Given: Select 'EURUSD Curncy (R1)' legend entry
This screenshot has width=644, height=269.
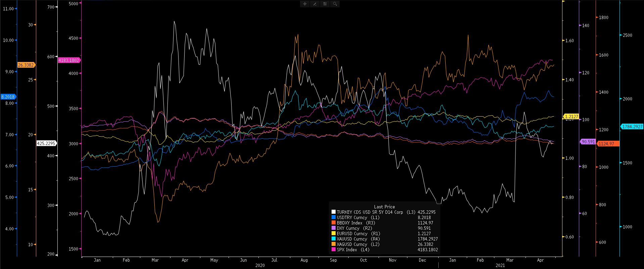Looking at the screenshot, I should point(358,233).
